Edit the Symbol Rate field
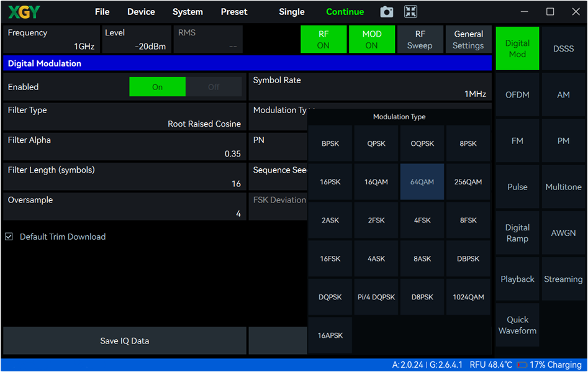Viewport: 588px width, 372px height. (x=369, y=86)
